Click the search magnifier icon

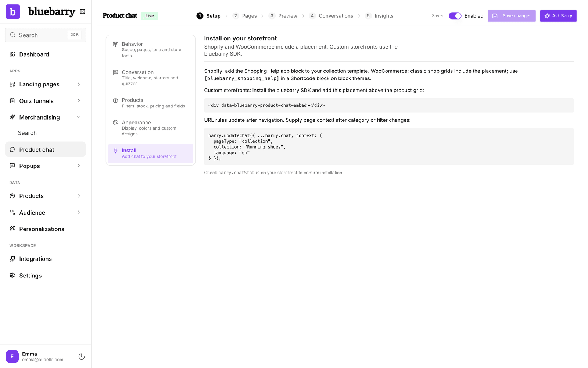coord(12,35)
